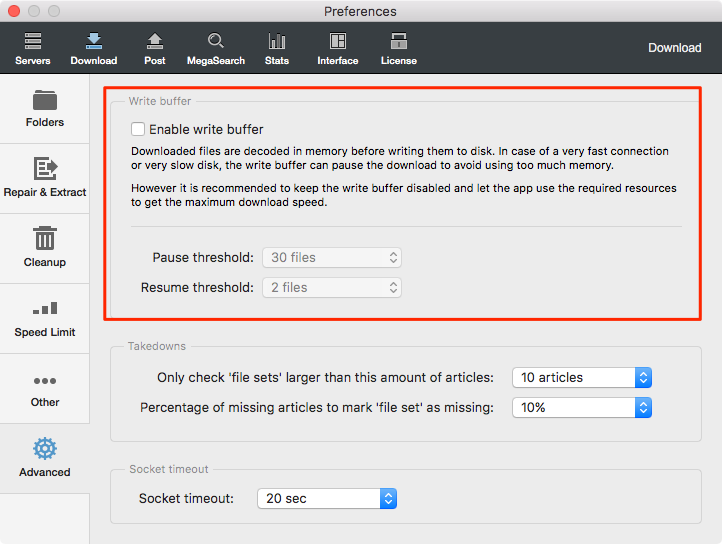Open Repair & Extract sidebar icon

tap(45, 169)
